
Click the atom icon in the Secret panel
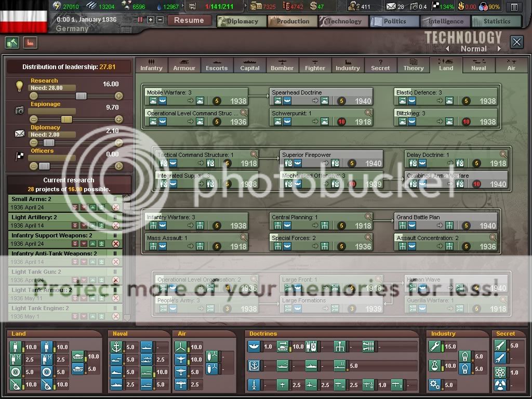[x=500, y=373]
